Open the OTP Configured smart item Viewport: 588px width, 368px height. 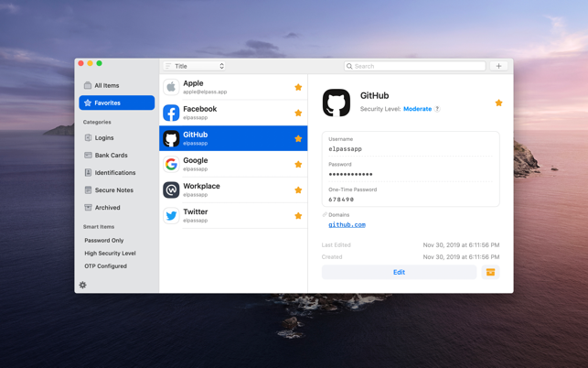pyautogui.click(x=105, y=265)
